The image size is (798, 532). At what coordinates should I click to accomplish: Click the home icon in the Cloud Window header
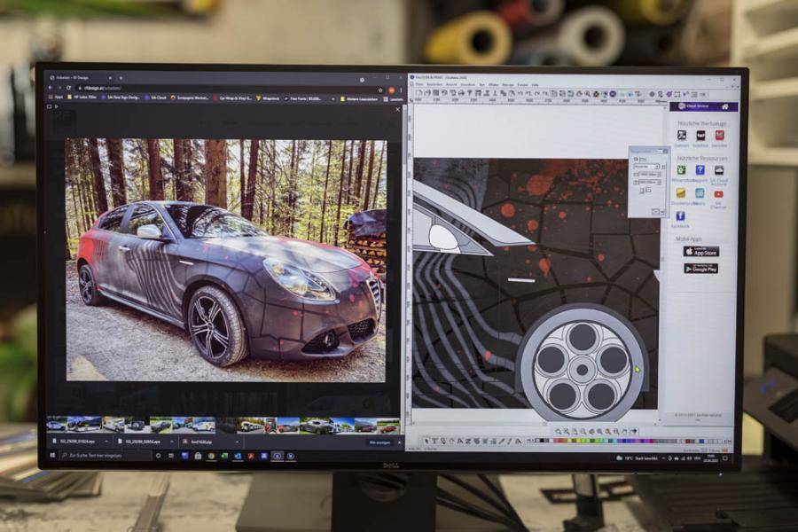pos(725,106)
